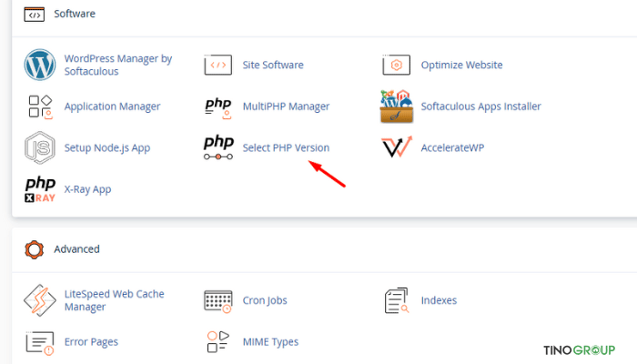
Task: Open Setup Node.js App link
Action: point(107,147)
